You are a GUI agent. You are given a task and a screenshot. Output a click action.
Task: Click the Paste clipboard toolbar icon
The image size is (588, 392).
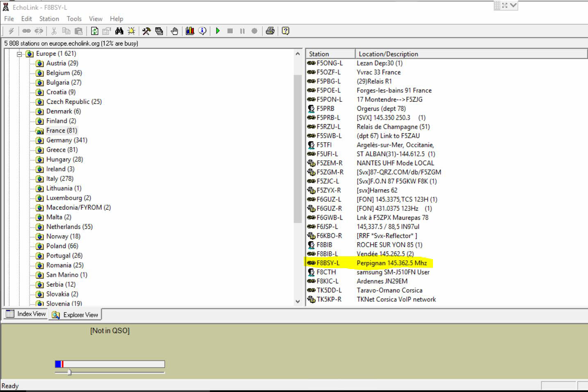pyautogui.click(x=79, y=31)
